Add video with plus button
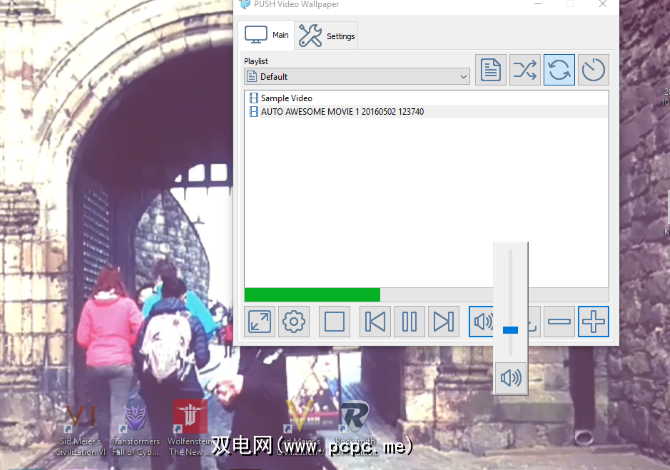 click(x=594, y=321)
